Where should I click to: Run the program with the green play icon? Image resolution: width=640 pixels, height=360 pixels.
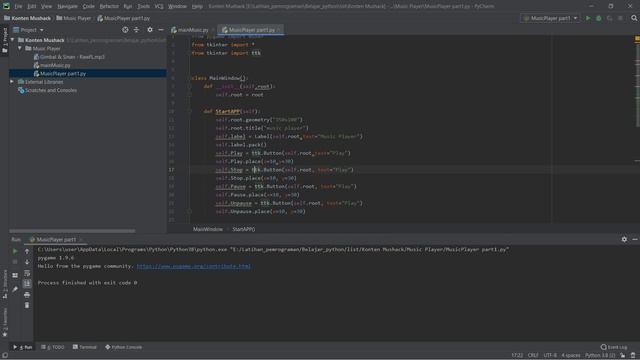[x=588, y=18]
